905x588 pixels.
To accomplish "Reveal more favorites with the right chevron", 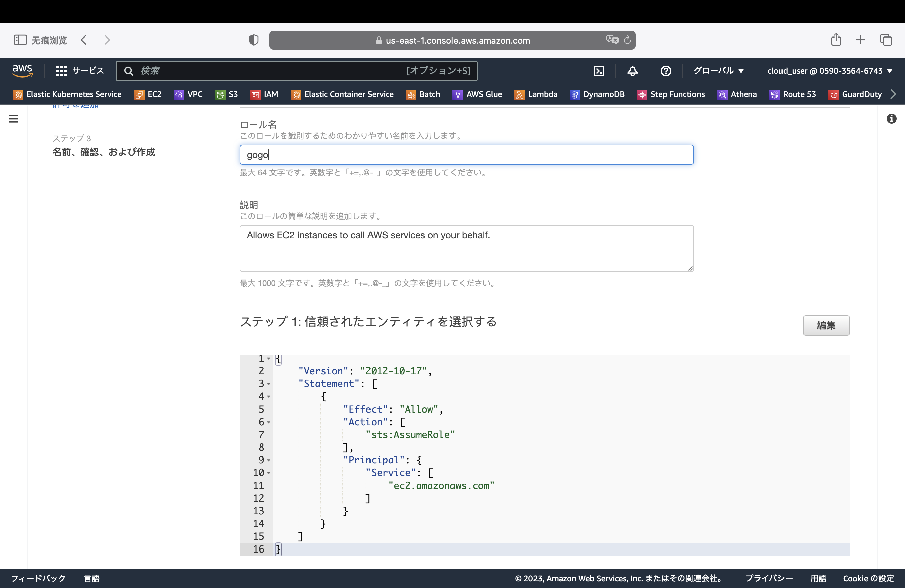I will coord(893,94).
